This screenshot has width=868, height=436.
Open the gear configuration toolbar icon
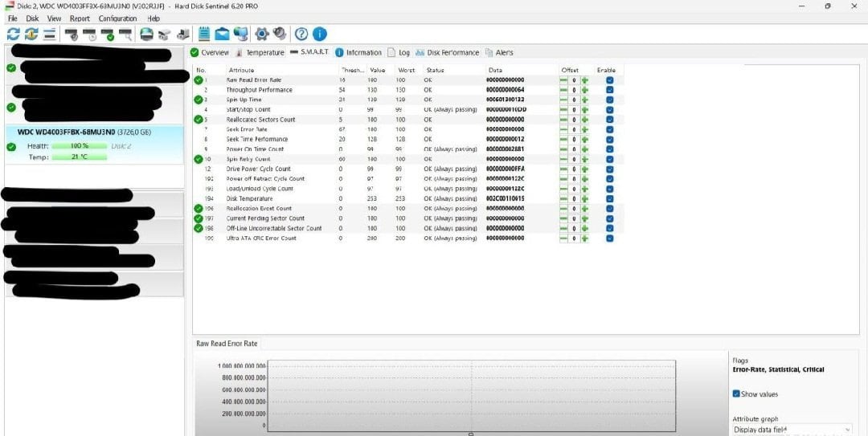[261, 35]
